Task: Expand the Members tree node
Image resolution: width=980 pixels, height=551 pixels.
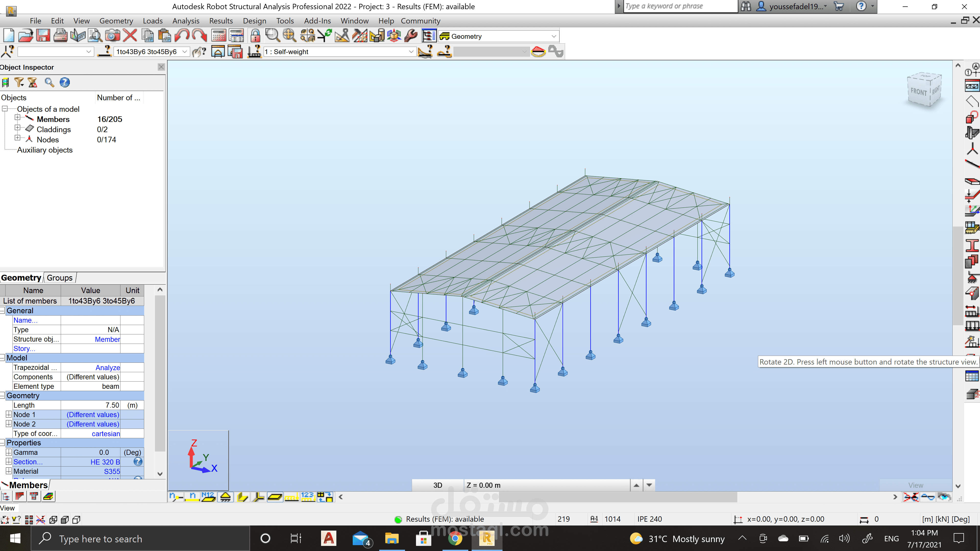Action: [17, 118]
